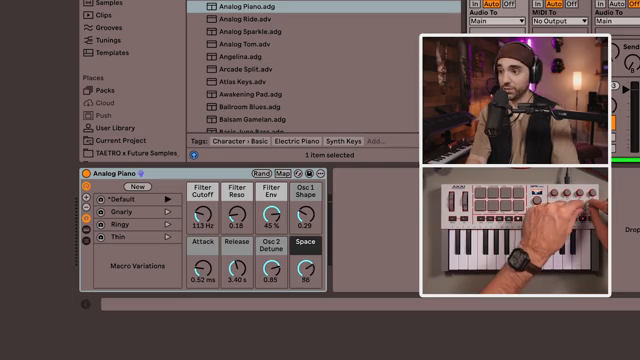
Task: Click the Character › Basic tag
Action: [x=240, y=141]
